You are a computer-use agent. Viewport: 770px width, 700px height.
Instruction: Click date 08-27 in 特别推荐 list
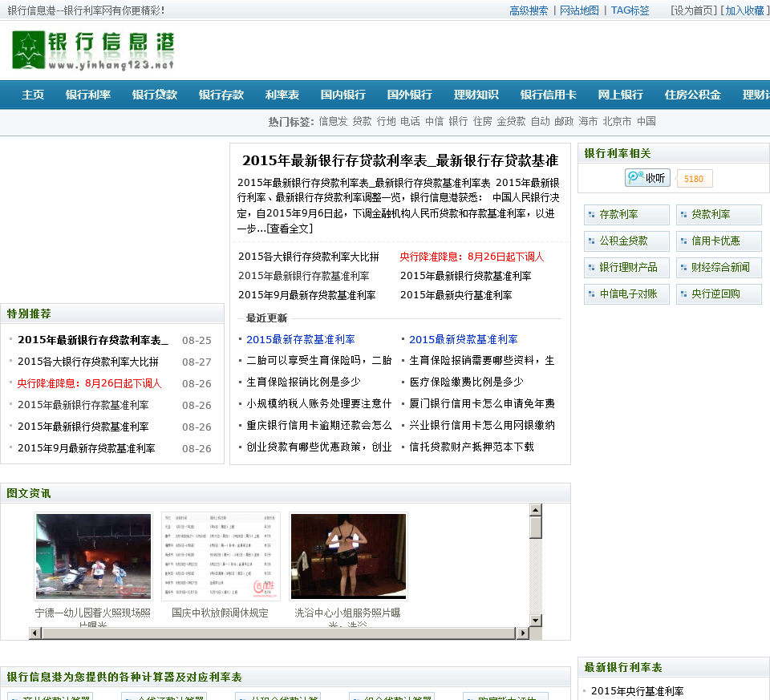pos(197,362)
